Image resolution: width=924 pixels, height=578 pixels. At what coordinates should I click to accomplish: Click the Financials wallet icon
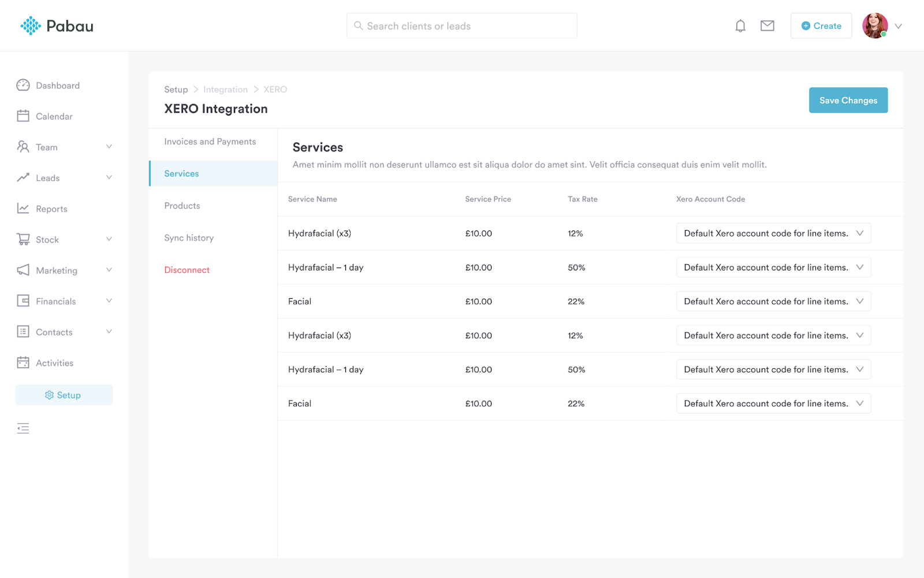23,301
